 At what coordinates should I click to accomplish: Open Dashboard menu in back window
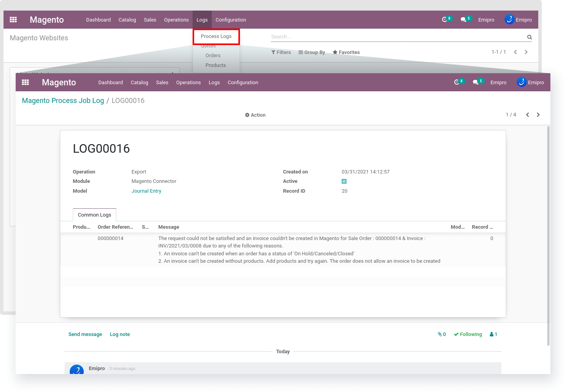98,20
